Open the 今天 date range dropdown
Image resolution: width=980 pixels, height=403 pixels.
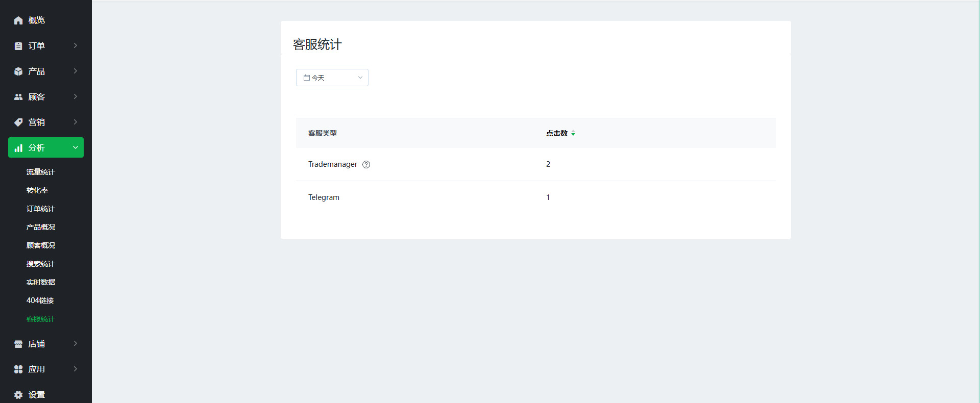(332, 78)
